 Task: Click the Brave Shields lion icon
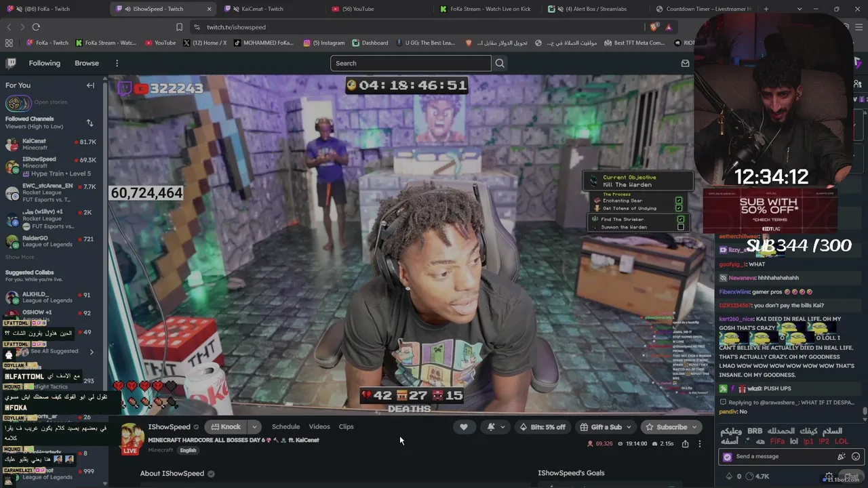654,27
